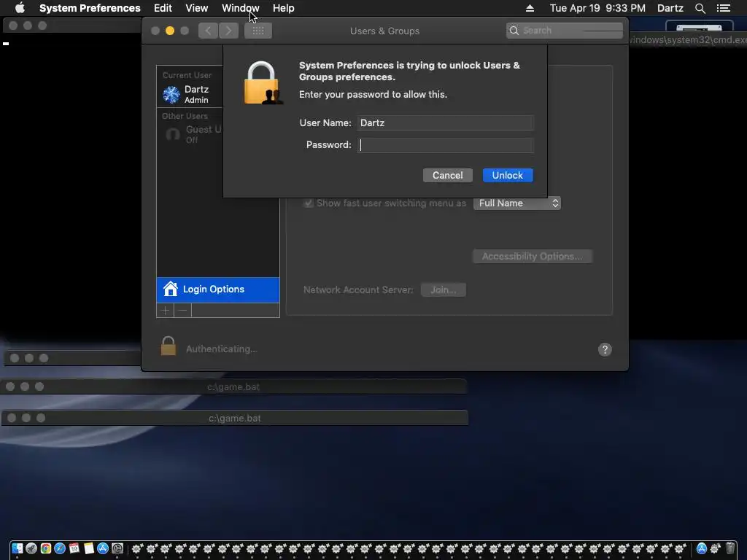
Task: Click the Join button for Network Account Server
Action: 443,289
